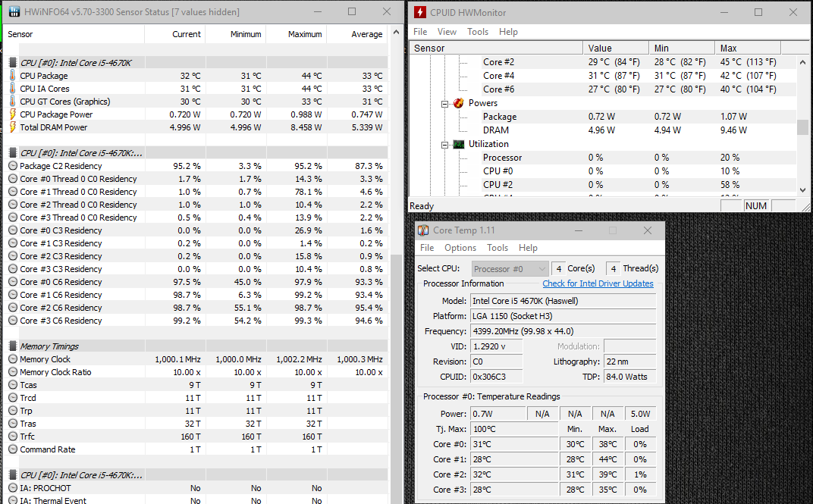Click the thermometer icon beside CPU IA Cores

tap(13, 89)
